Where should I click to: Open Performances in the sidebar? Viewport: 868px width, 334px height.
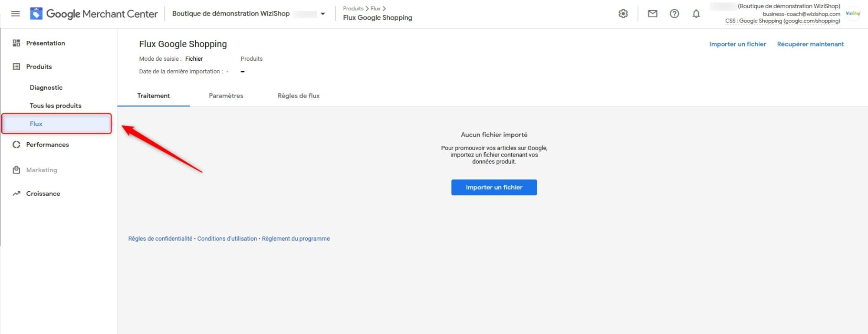pyautogui.click(x=47, y=144)
